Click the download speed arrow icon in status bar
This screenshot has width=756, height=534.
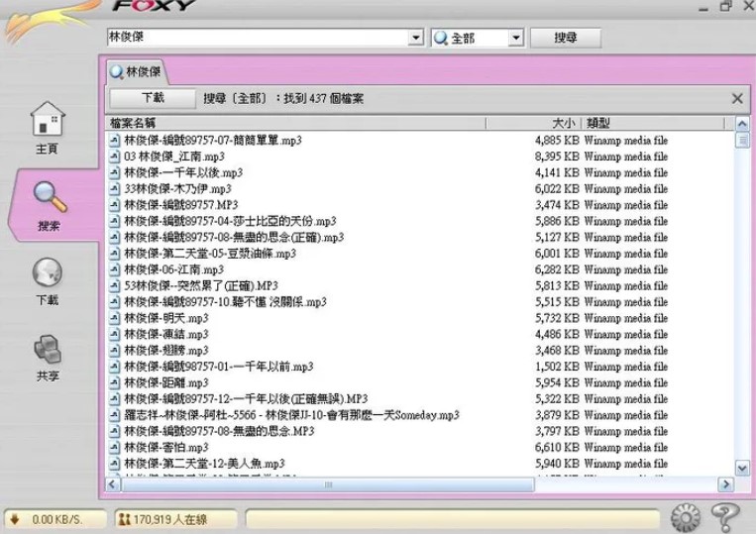[x=16, y=518]
